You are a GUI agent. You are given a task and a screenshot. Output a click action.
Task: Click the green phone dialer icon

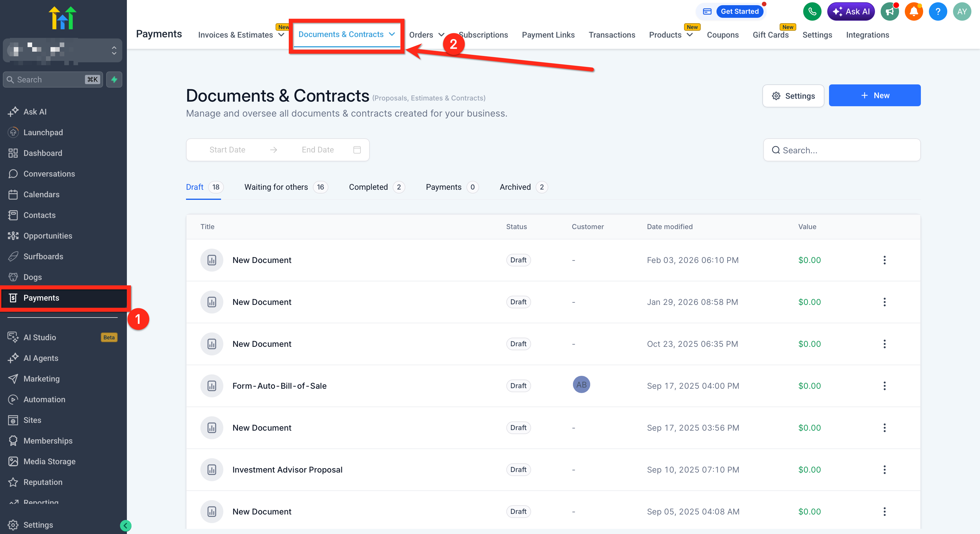point(812,11)
